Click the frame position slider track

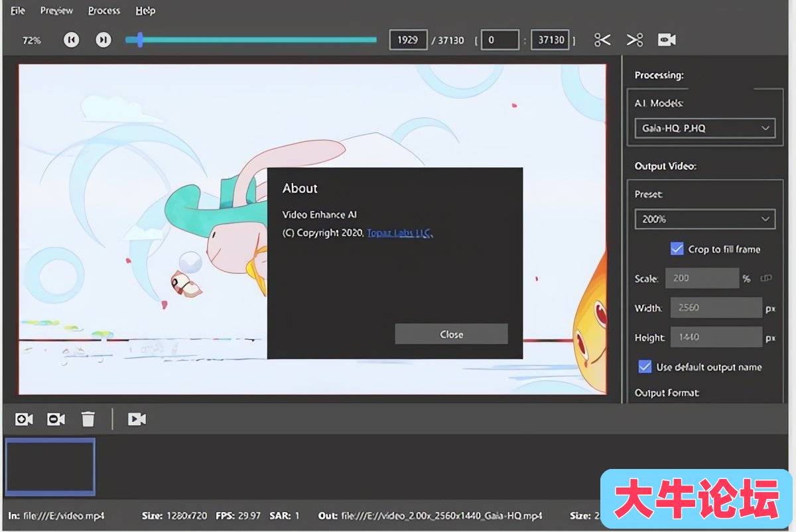pos(251,40)
